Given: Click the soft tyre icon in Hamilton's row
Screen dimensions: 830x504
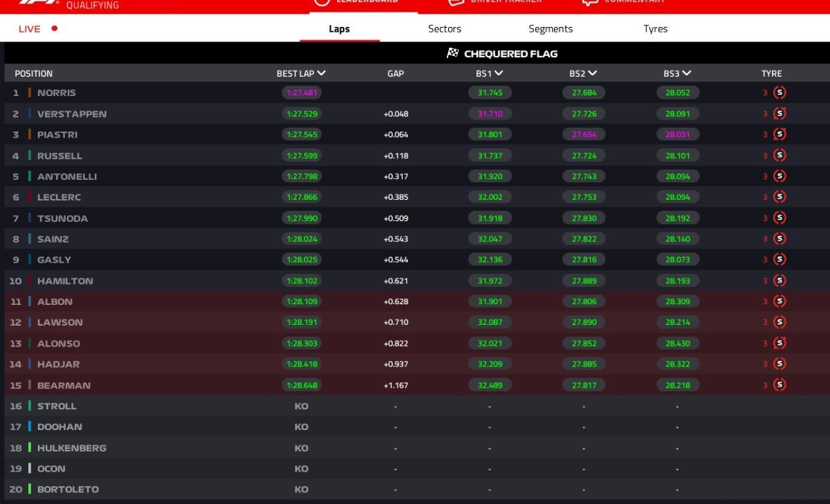Looking at the screenshot, I should [780, 281].
